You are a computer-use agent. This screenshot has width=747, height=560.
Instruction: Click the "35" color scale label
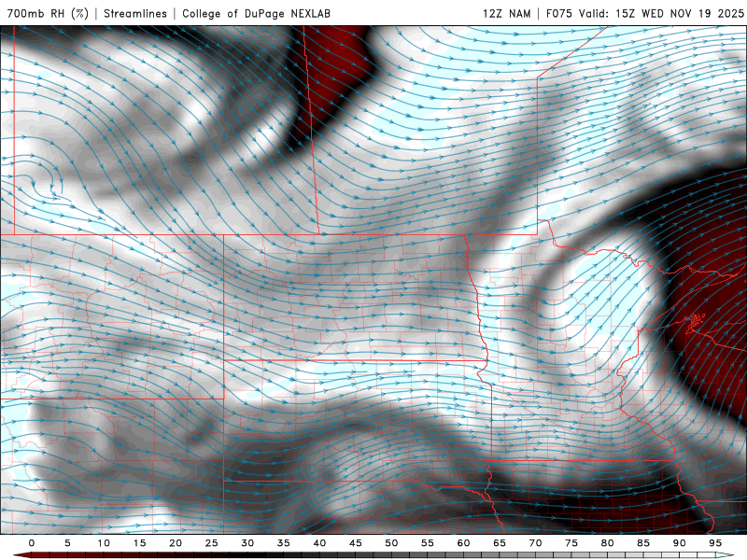click(284, 543)
